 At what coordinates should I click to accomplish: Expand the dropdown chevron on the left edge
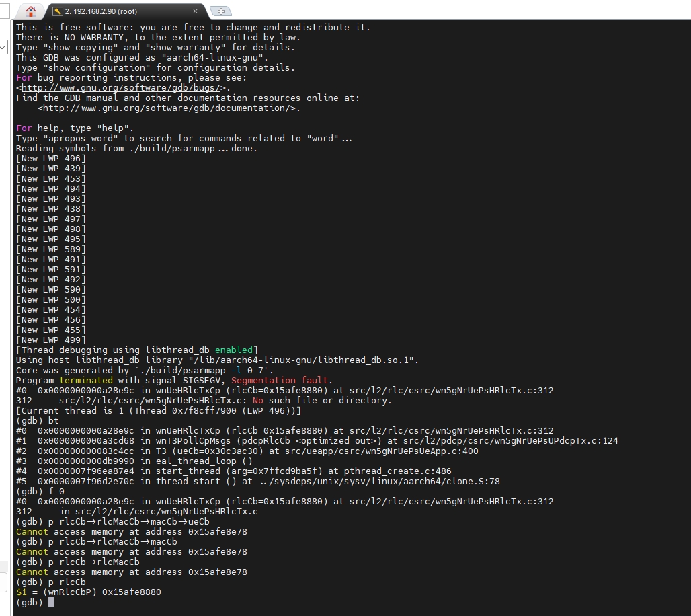[3, 47]
